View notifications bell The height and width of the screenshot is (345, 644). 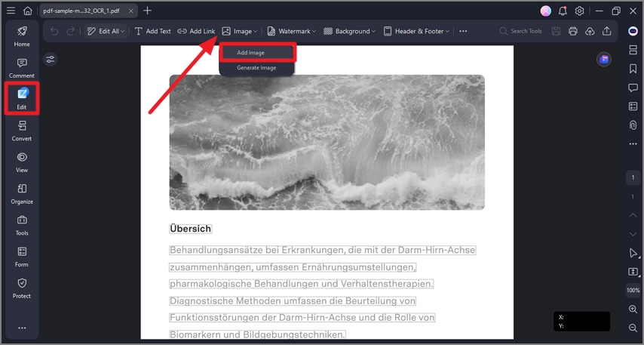563,11
